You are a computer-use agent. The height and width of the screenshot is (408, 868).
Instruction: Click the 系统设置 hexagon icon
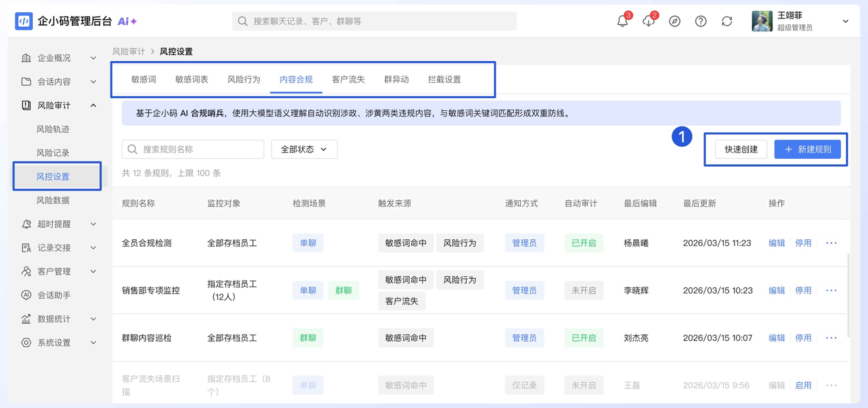pyautogui.click(x=26, y=343)
